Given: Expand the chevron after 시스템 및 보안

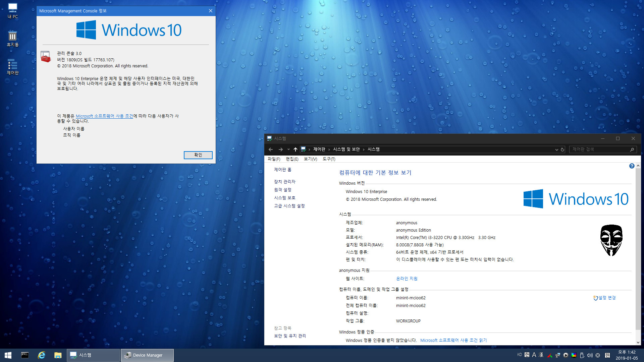Looking at the screenshot, I should pyautogui.click(x=364, y=149).
